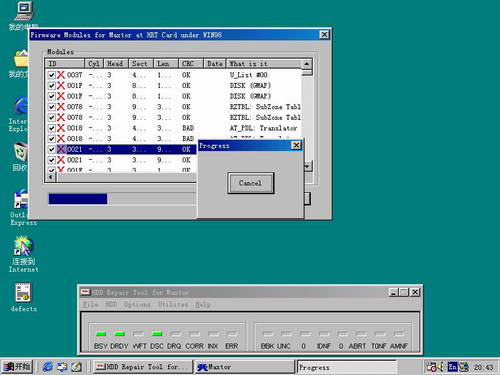The height and width of the screenshot is (375, 500).
Task: Click the X icon in the highlighted 0021 row
Action: click(61, 149)
